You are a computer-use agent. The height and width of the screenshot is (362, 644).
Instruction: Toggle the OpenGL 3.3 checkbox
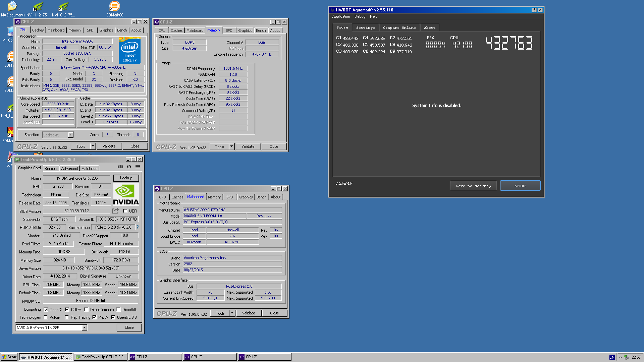pyautogui.click(x=113, y=317)
